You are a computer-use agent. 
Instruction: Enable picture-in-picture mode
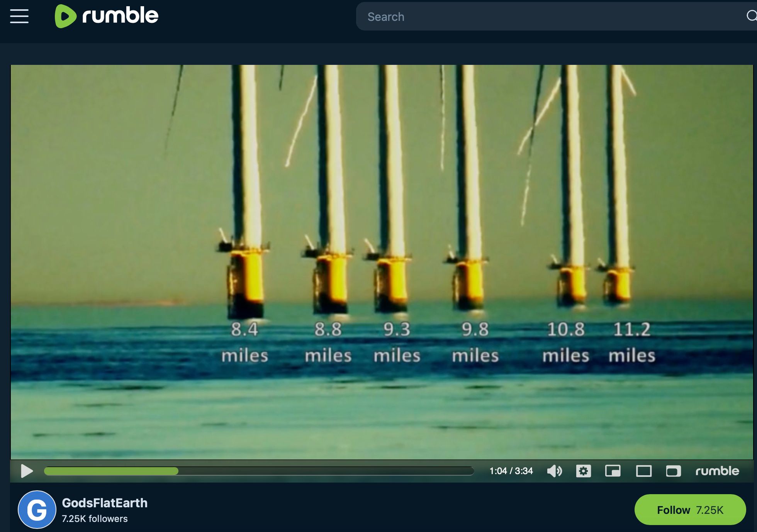point(613,471)
